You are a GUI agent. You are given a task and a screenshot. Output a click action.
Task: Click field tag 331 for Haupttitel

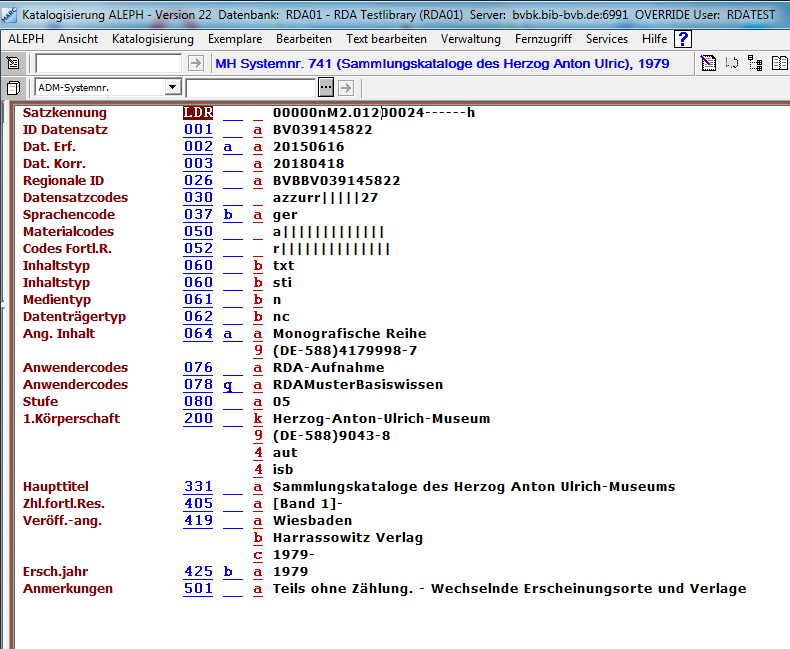coord(198,487)
